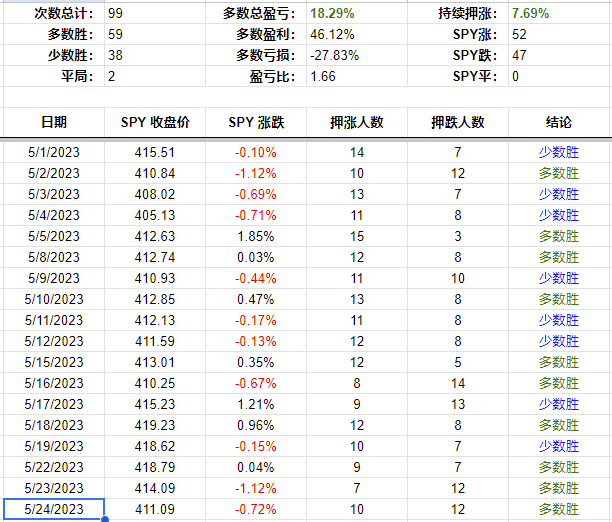Screen dimensions: 612x522
Task: Select the date cell 5/19/2023
Action: click(x=54, y=446)
